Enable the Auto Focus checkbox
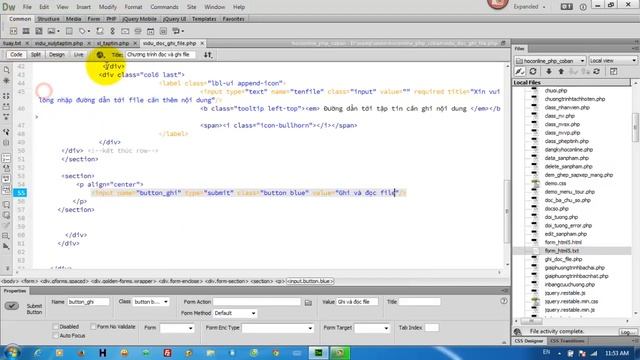This screenshot has width=640, height=360. pyautogui.click(x=56, y=336)
